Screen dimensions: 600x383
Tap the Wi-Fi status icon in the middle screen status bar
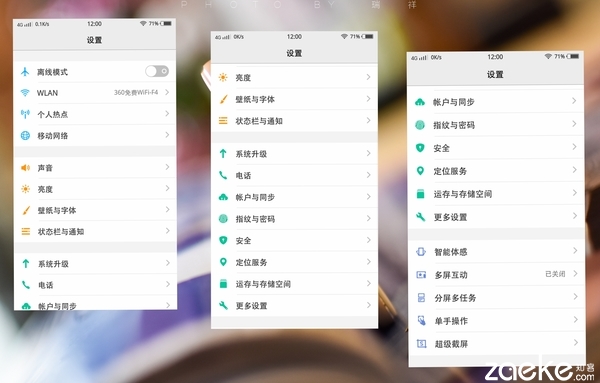tap(344, 36)
